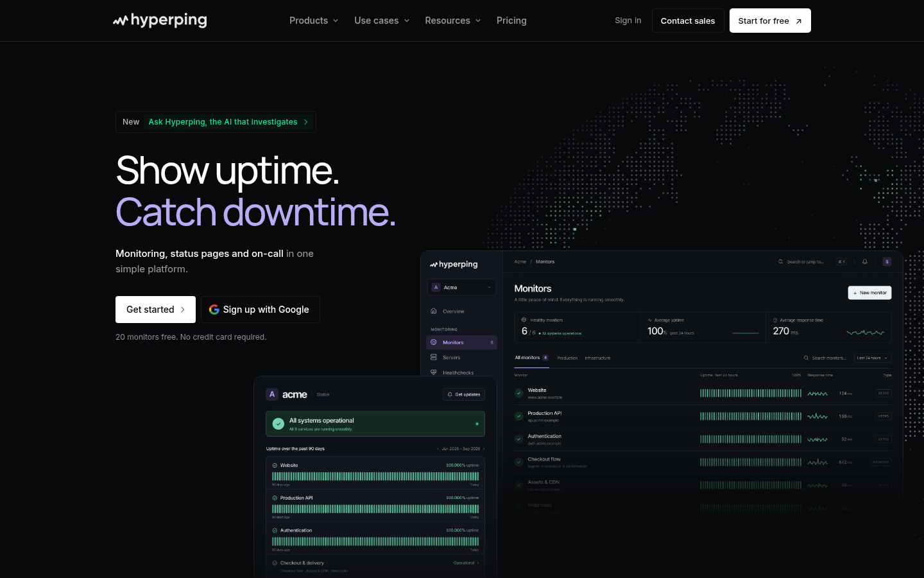
Task: Click the Overview home icon in the sidebar
Action: (x=434, y=311)
